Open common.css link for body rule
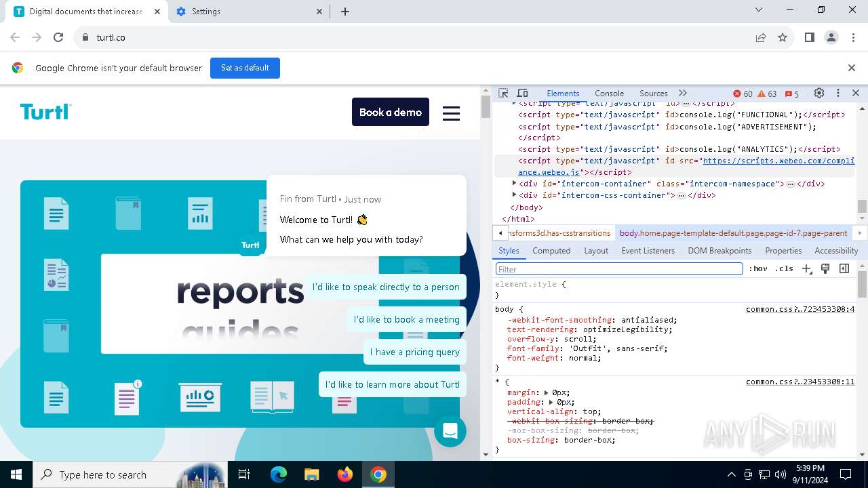The image size is (868, 488). [800, 310]
